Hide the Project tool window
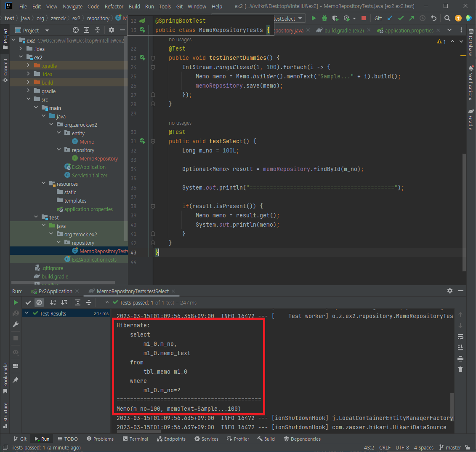Viewport: 476px width, 452px height. pyautogui.click(x=122, y=30)
